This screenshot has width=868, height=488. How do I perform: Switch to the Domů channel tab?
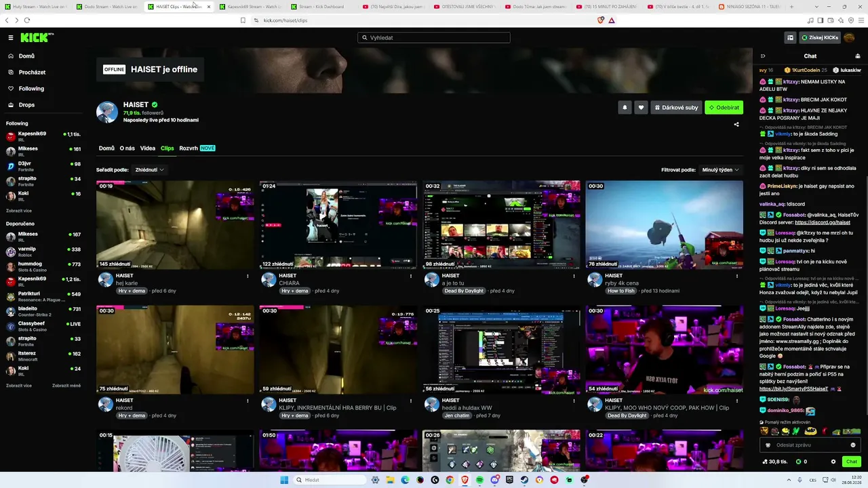point(106,148)
